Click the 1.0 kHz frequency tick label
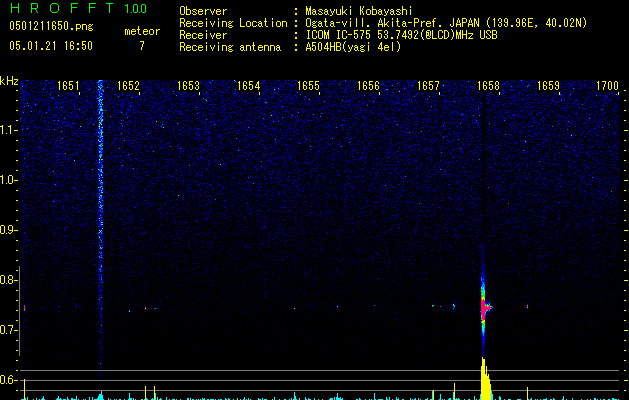Screen dimensions: 629x400 (8, 180)
